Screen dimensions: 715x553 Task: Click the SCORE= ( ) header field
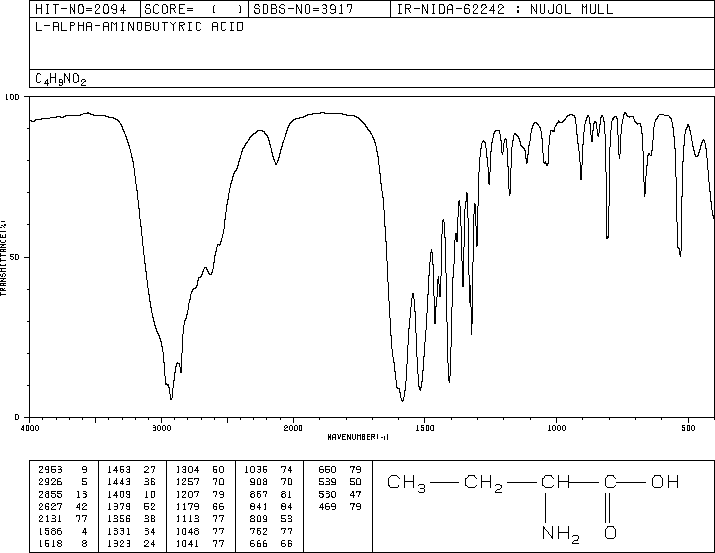[x=194, y=9]
